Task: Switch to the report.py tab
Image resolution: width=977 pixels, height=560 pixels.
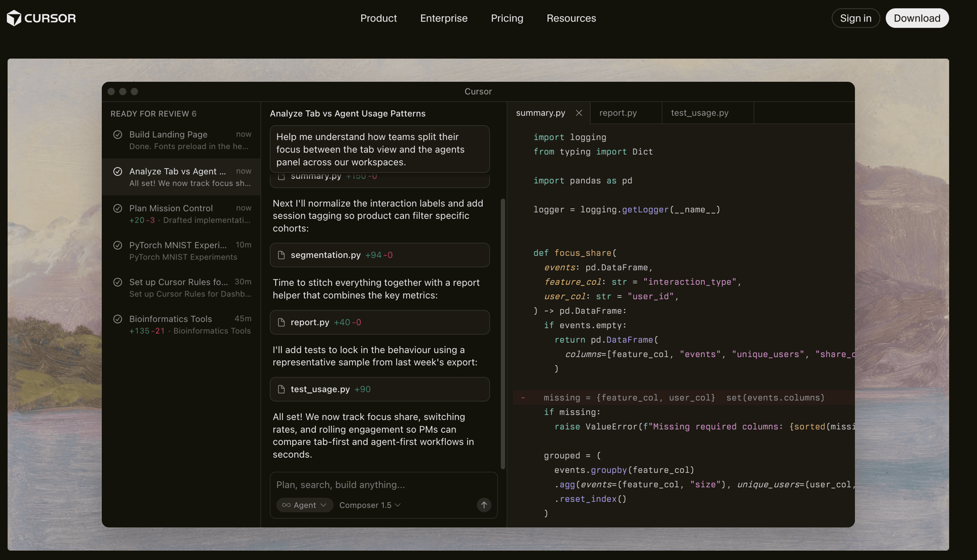Action: [618, 112]
